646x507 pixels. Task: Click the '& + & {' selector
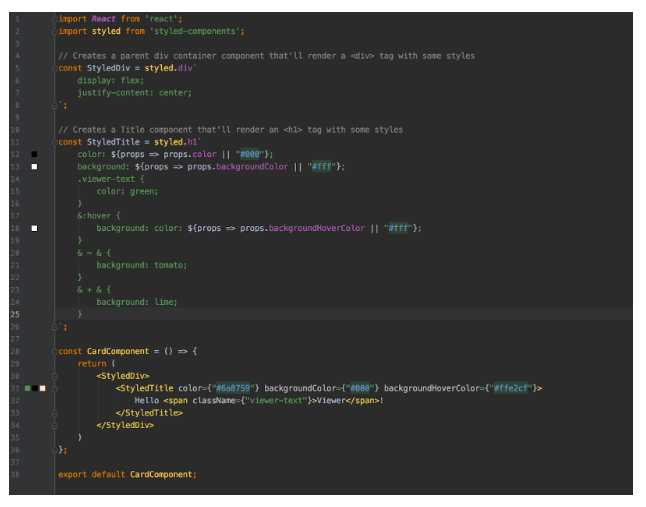94,290
